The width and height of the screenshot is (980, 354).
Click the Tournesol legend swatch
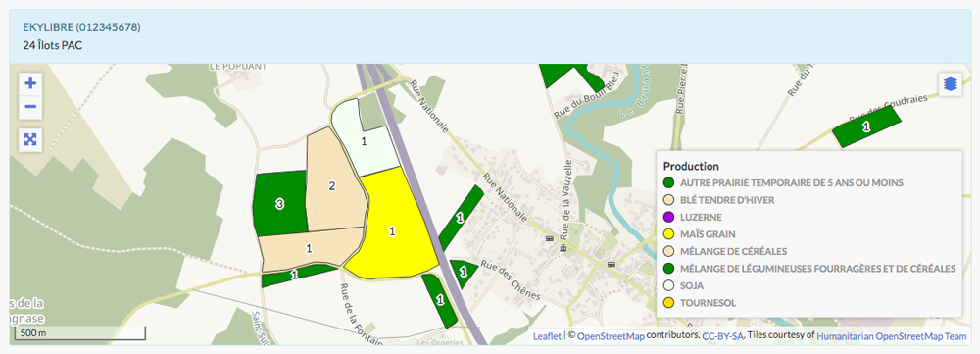pos(668,303)
